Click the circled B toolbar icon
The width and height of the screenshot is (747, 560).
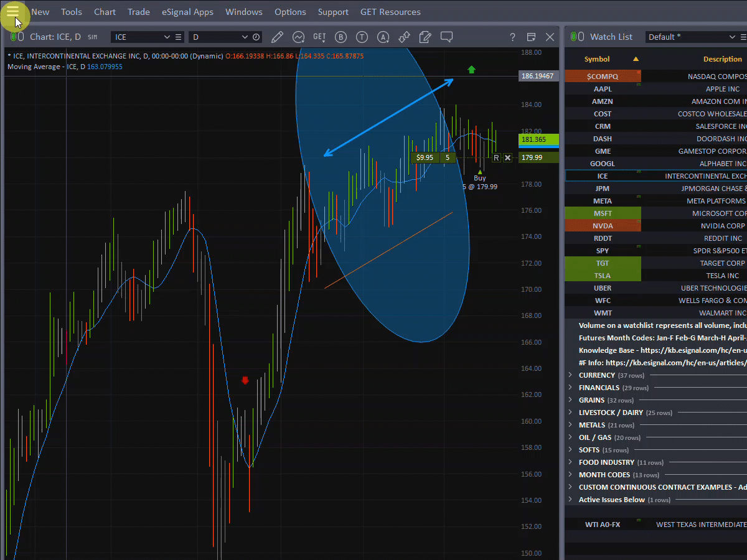341,37
